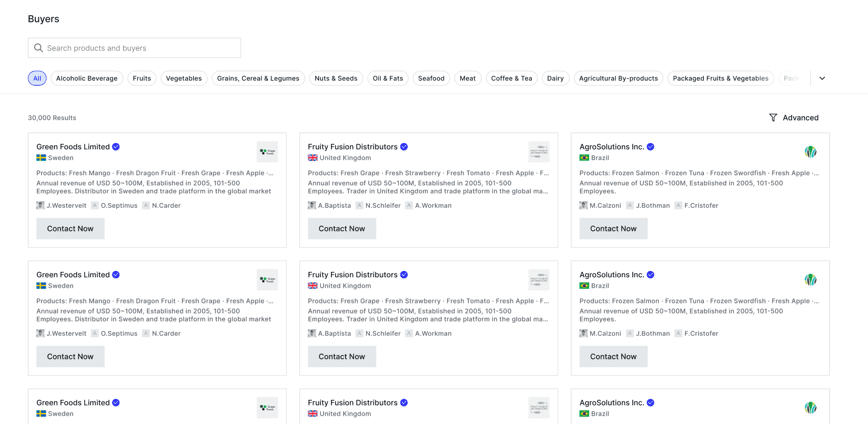
Task: Click the Sweden flag in the first card
Action: (x=41, y=158)
